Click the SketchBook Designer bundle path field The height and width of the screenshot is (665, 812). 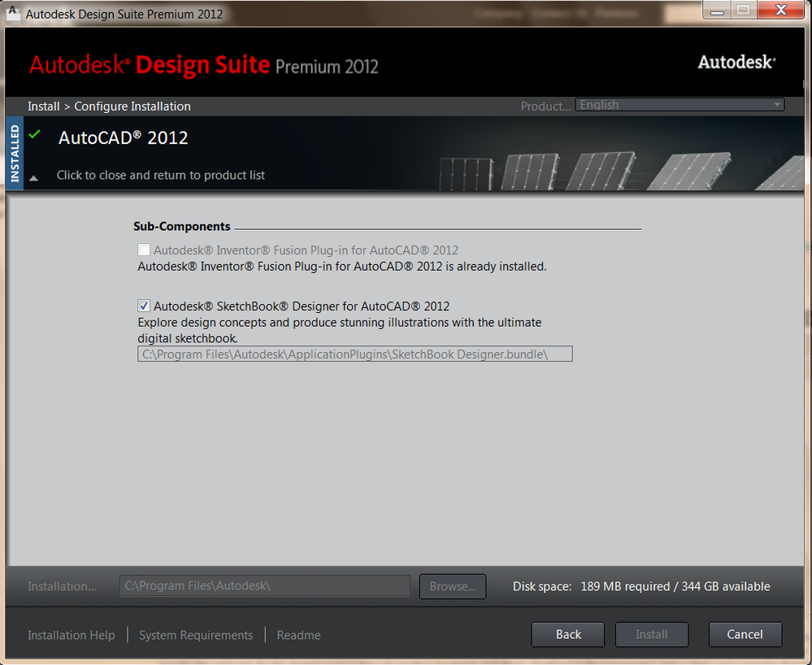click(354, 354)
